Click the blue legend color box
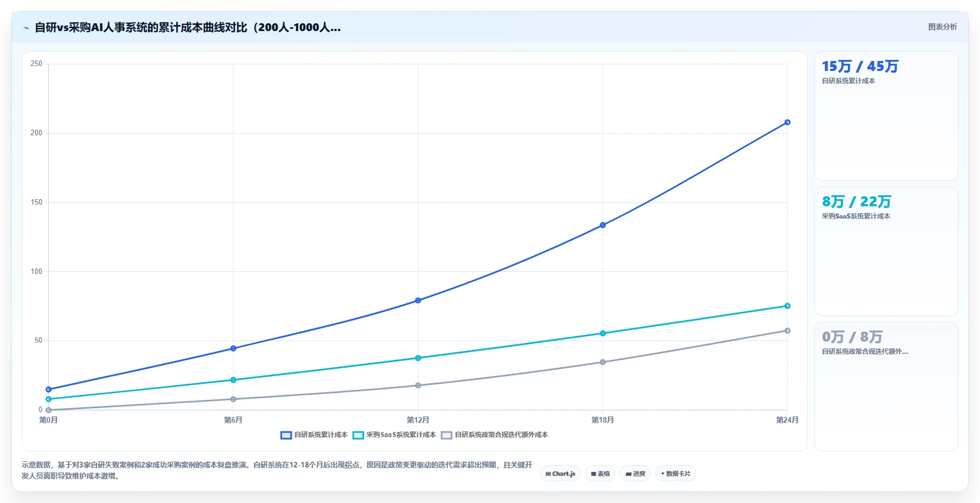Image resolution: width=980 pixels, height=503 pixels. (286, 435)
